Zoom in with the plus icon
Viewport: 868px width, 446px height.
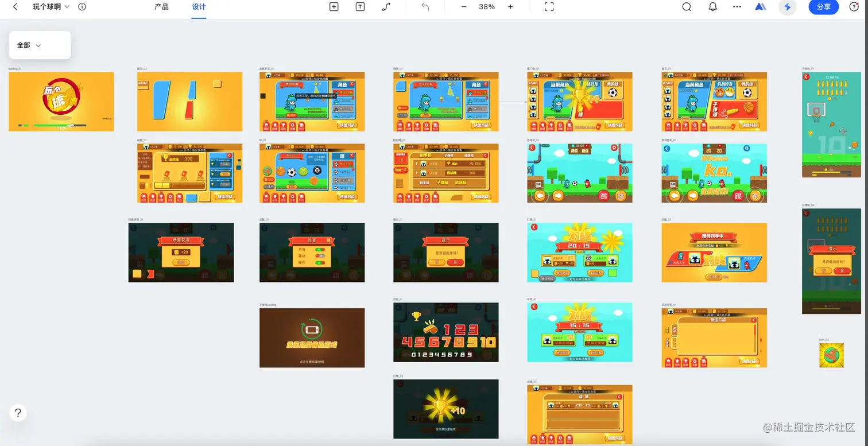[510, 7]
